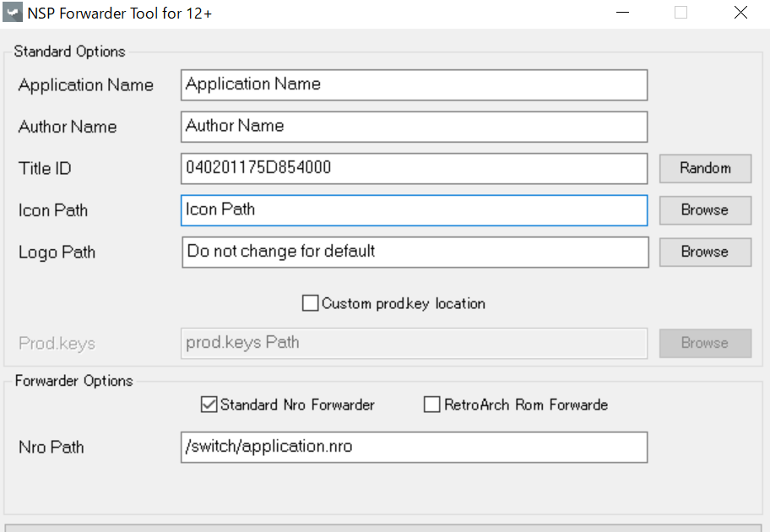Select the Author Name text box
Image resolution: width=770 pixels, height=532 pixels.
point(414,127)
